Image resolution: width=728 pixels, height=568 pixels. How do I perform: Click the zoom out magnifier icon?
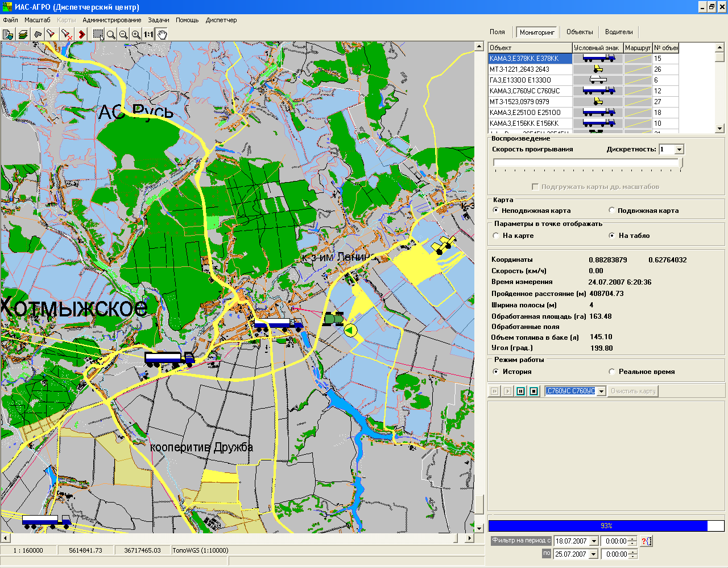(123, 35)
